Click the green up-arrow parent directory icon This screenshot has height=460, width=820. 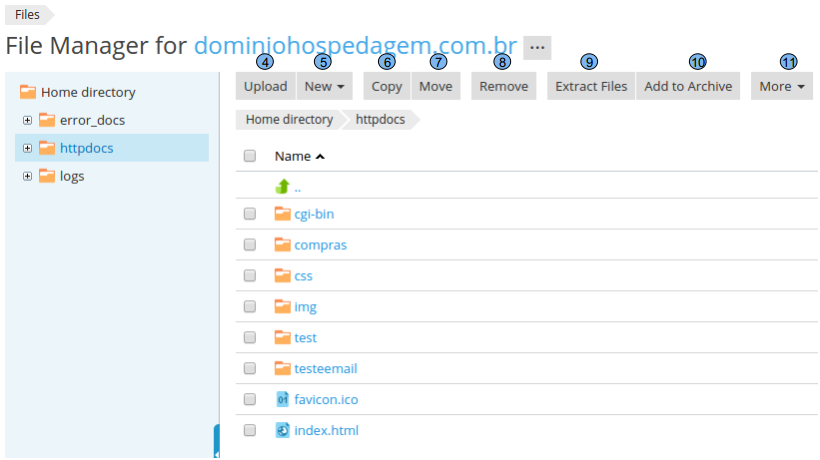click(282, 186)
